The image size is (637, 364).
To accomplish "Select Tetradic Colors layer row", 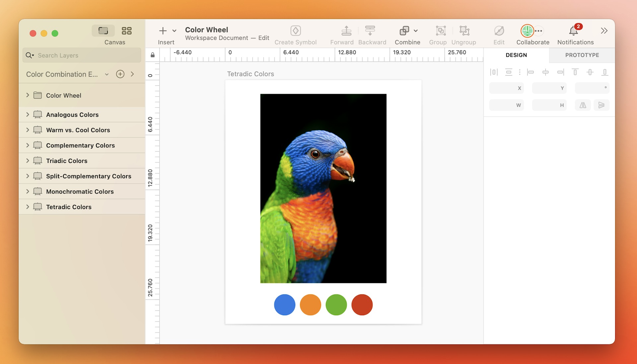I will pos(82,207).
